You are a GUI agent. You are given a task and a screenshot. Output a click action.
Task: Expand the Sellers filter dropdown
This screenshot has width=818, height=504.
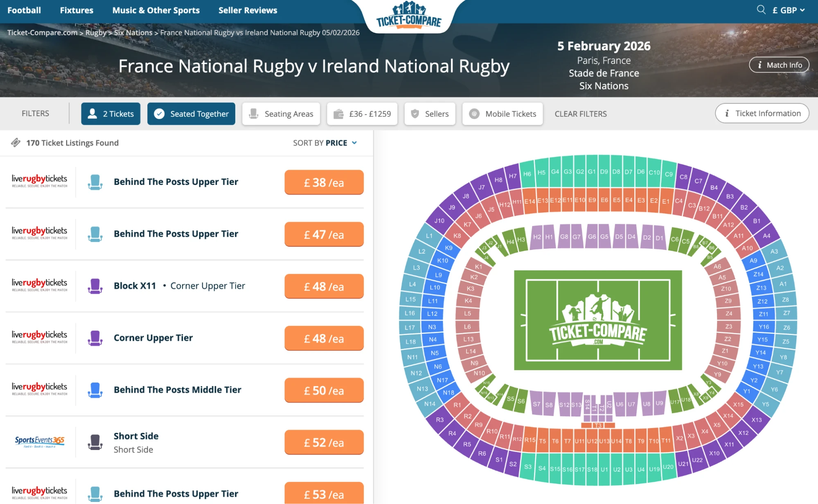click(430, 114)
